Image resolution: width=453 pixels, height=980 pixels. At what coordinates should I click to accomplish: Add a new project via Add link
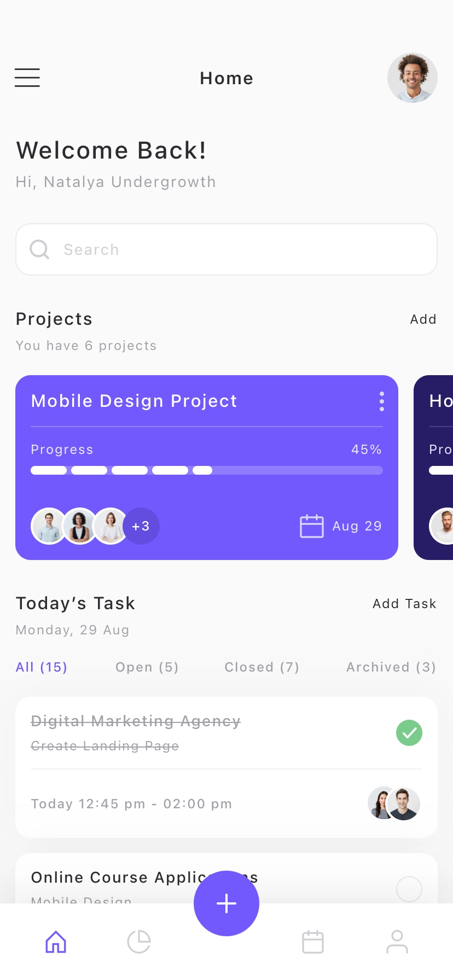[x=423, y=319]
